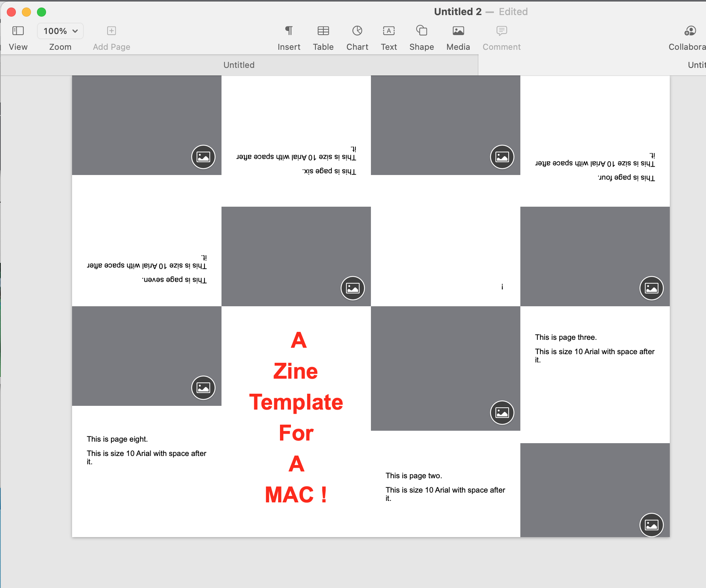Expand the 100% Zoom dropdown
706x588 pixels.
60,31
